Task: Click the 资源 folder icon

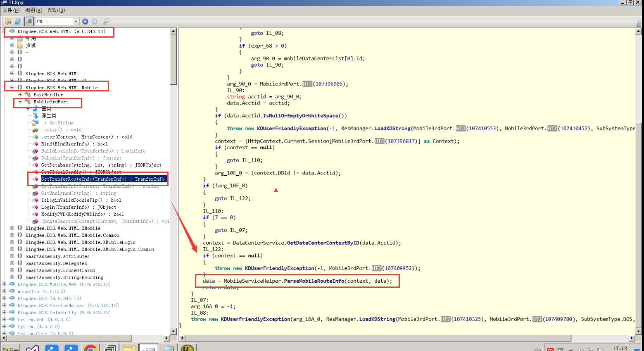Action: click(20, 45)
